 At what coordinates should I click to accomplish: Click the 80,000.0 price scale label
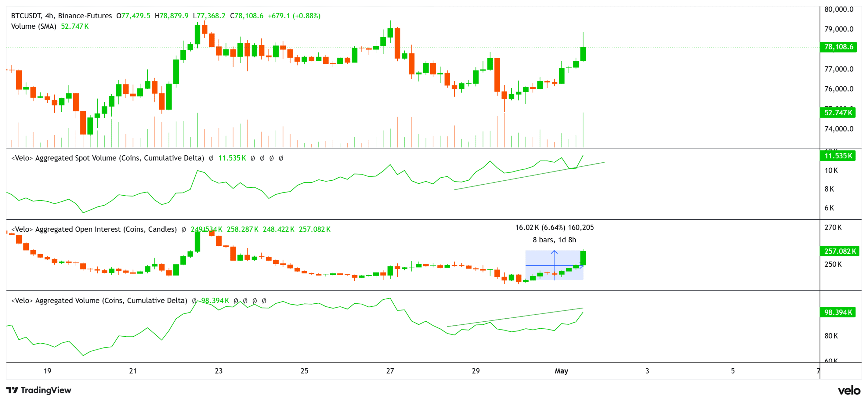839,9
